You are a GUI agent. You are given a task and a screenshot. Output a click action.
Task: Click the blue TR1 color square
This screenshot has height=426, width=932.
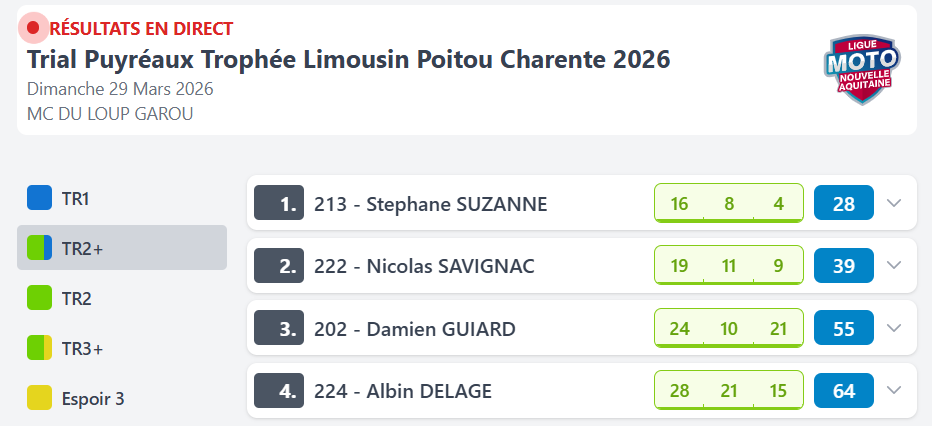click(x=39, y=198)
